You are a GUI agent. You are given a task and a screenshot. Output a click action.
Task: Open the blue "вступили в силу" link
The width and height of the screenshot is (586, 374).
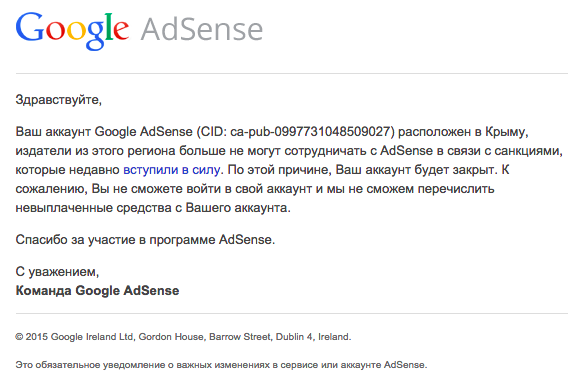pos(172,170)
